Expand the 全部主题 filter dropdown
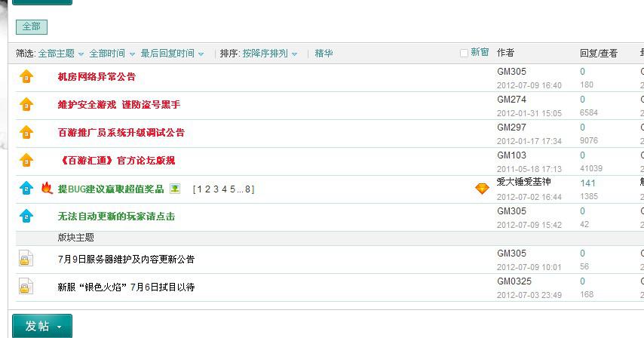Image resolution: width=644 pixels, height=338 pixels. [x=61, y=54]
